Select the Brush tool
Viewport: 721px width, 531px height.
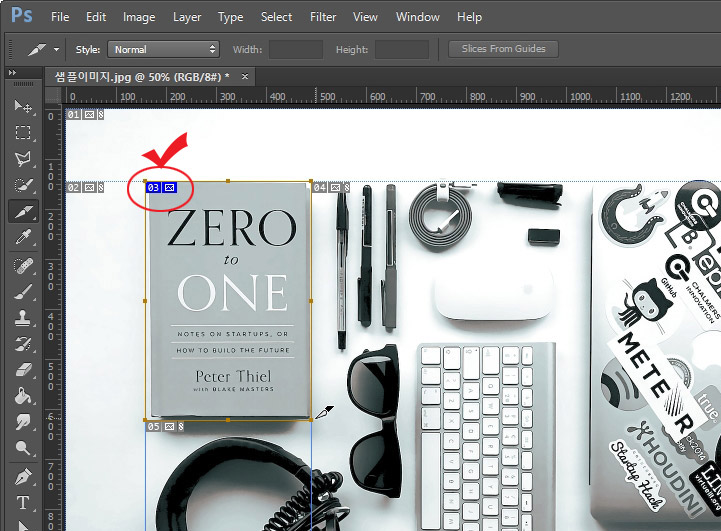click(23, 292)
